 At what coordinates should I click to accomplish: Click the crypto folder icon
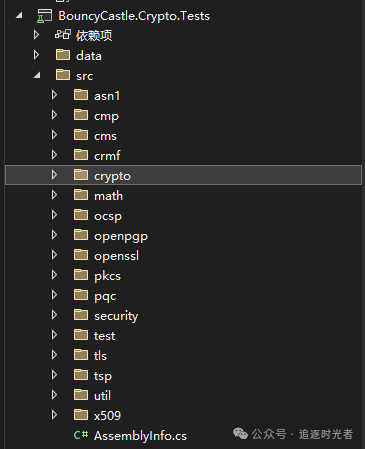point(81,175)
